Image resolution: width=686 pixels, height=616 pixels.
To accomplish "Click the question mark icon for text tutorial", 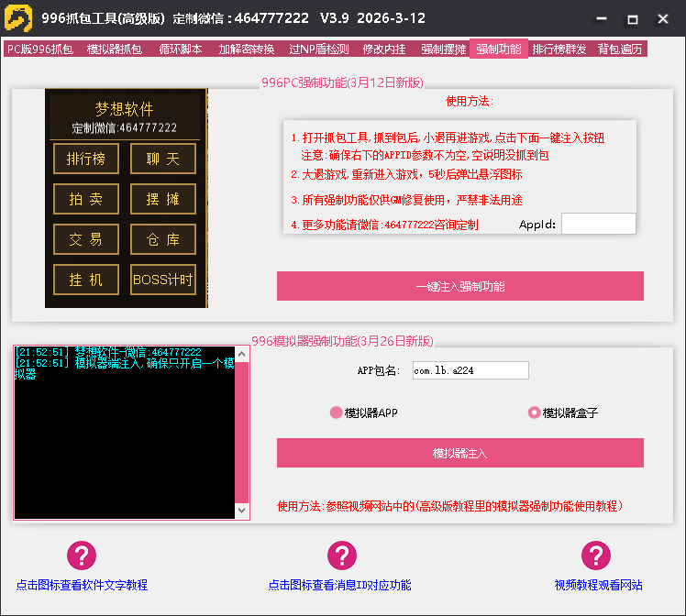I will click(x=82, y=555).
